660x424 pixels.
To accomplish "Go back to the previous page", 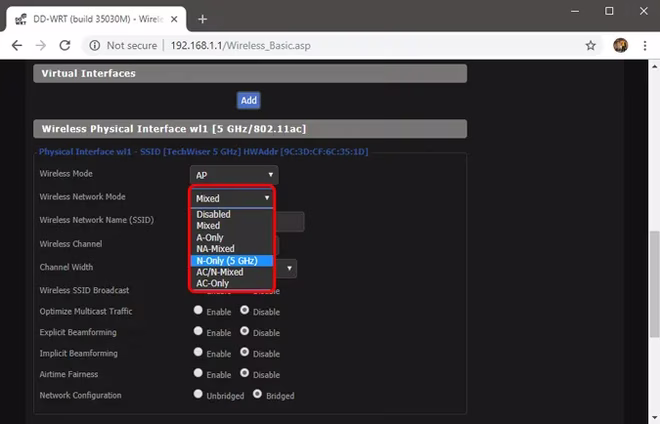I will [x=17, y=45].
